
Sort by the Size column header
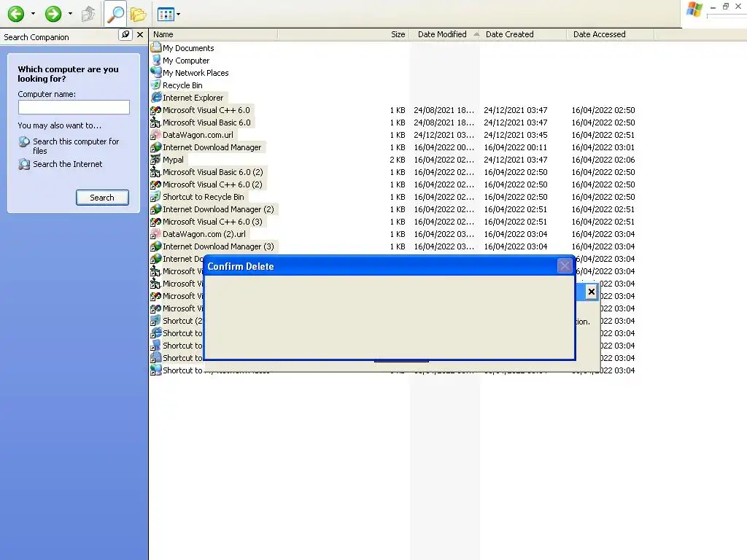coord(344,34)
